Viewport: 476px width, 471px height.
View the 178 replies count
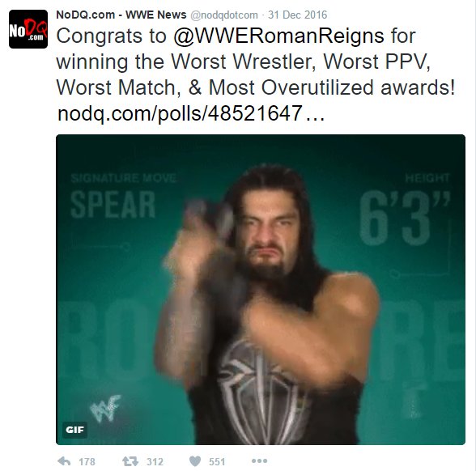87,461
